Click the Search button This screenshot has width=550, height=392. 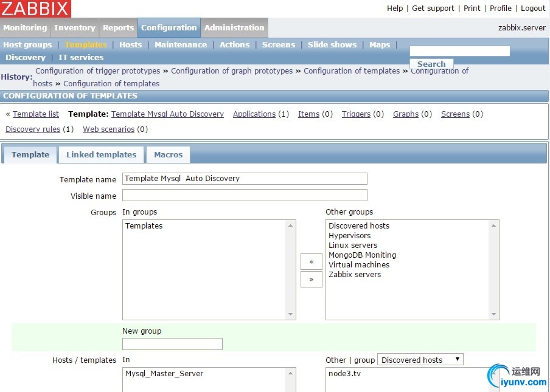[x=431, y=64]
